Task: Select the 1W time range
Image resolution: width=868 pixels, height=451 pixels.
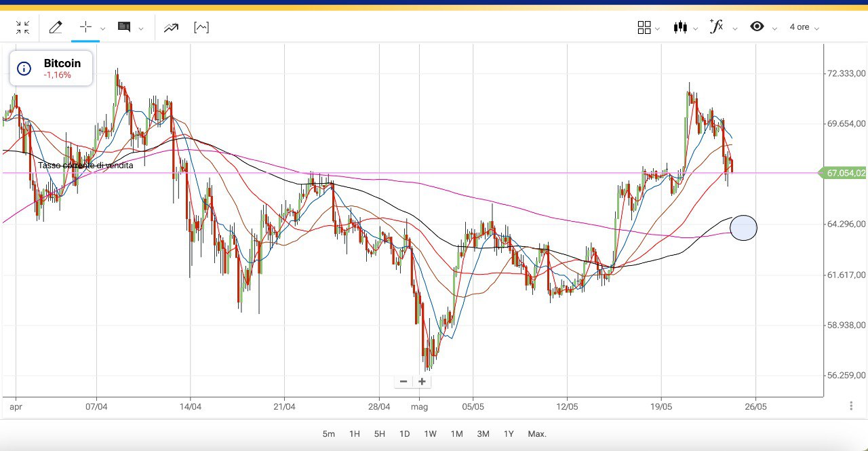Action: tap(430, 434)
